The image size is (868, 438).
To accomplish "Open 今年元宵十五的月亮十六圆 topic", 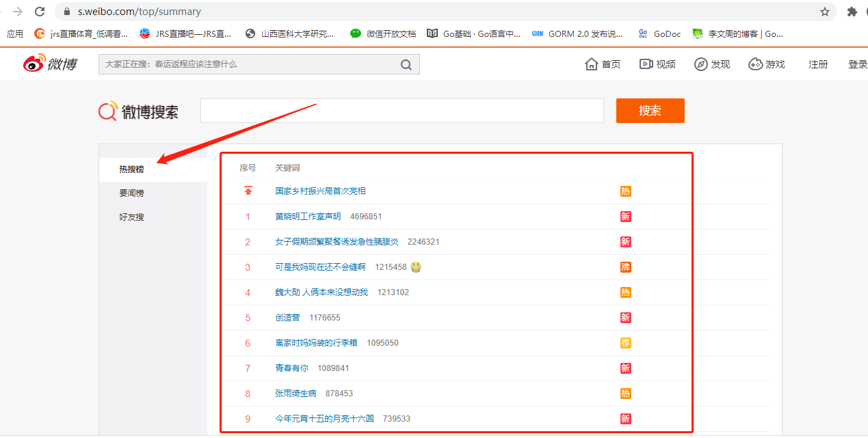I will pos(324,419).
